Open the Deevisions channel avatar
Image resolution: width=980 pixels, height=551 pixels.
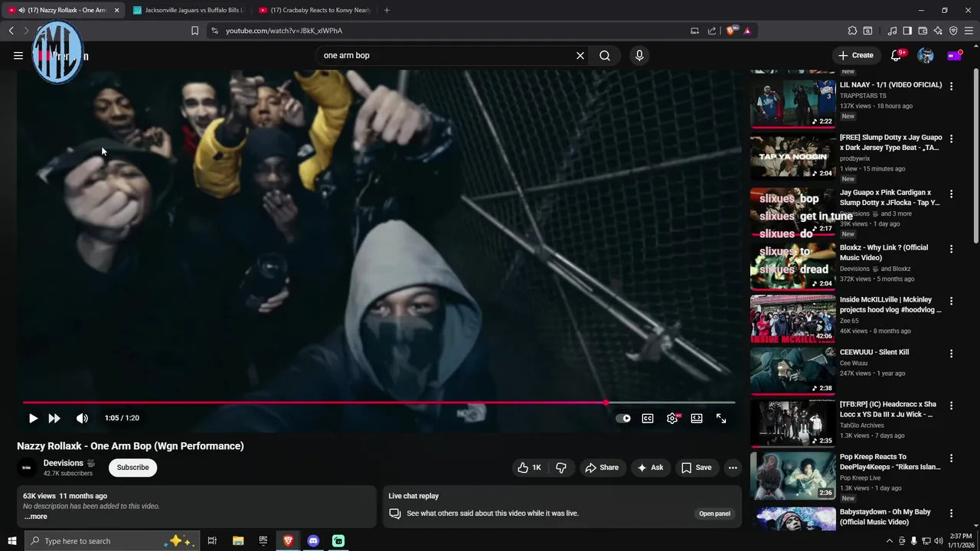click(x=27, y=468)
